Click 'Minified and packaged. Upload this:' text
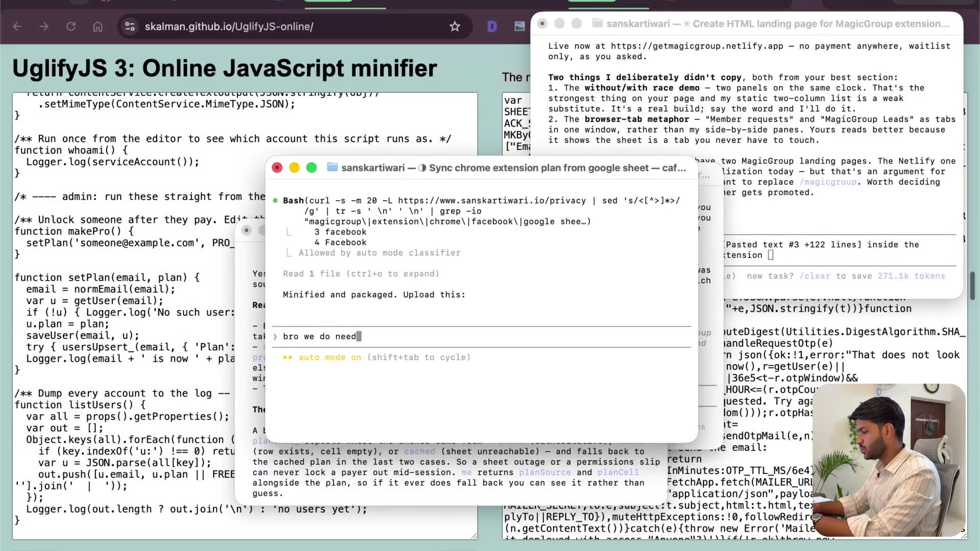Screen dimensions: 980x551 click(374, 295)
